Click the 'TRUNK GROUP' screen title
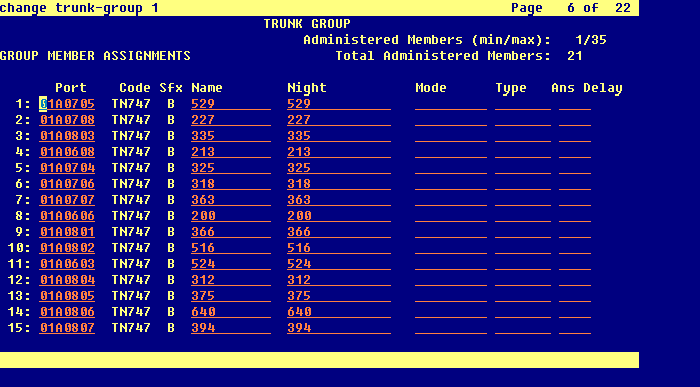The height and width of the screenshot is (387, 700). click(307, 24)
